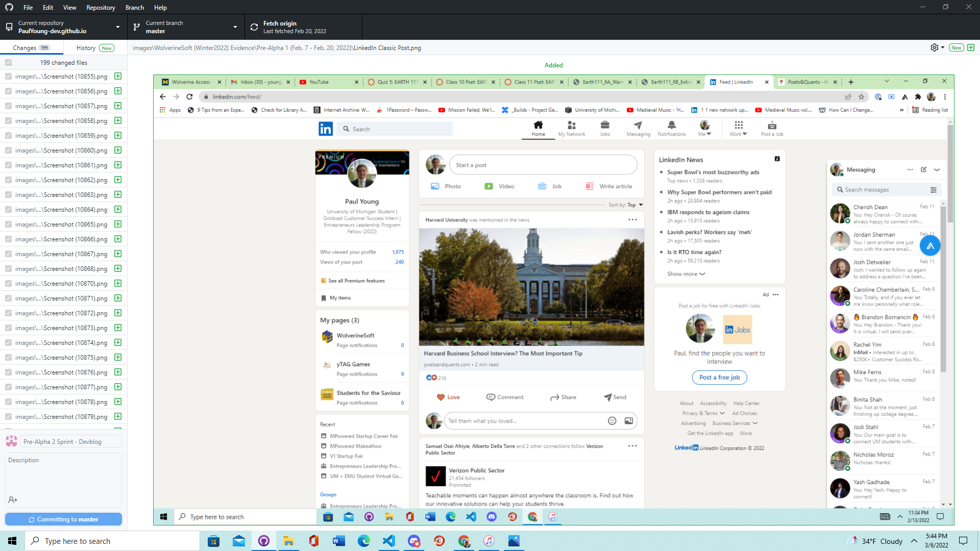Click the Committing to master button
Image resolution: width=980 pixels, height=551 pixels.
(64, 519)
